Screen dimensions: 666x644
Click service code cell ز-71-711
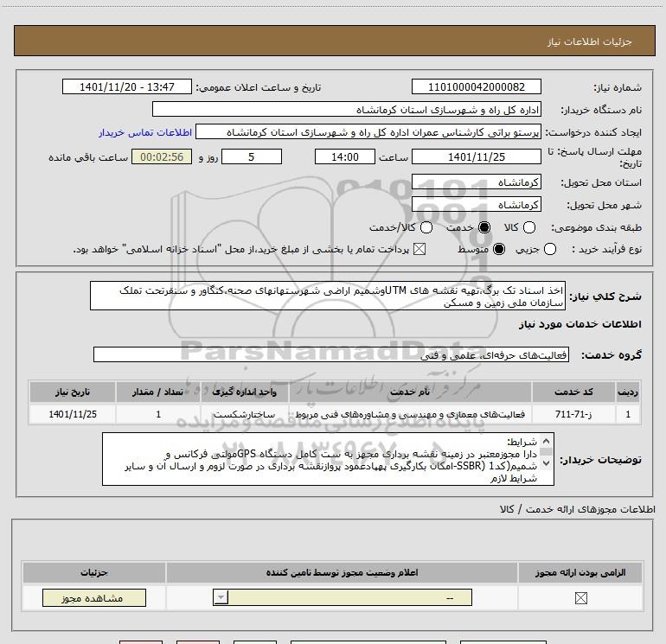point(573,414)
